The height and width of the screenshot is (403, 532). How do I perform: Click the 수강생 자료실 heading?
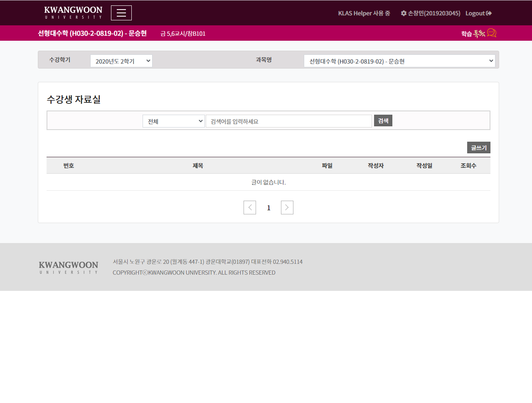74,99
